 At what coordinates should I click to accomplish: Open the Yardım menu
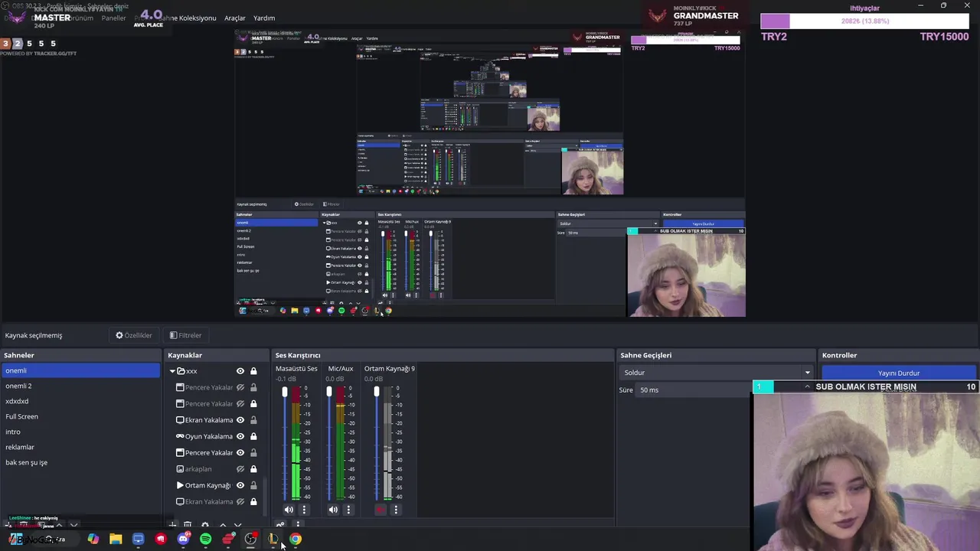(x=264, y=18)
